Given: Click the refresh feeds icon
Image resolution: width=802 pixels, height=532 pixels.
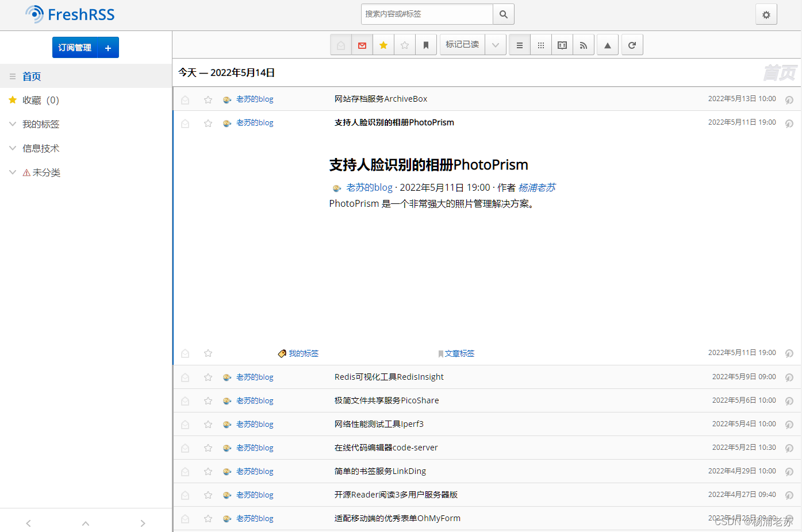Looking at the screenshot, I should (x=632, y=45).
